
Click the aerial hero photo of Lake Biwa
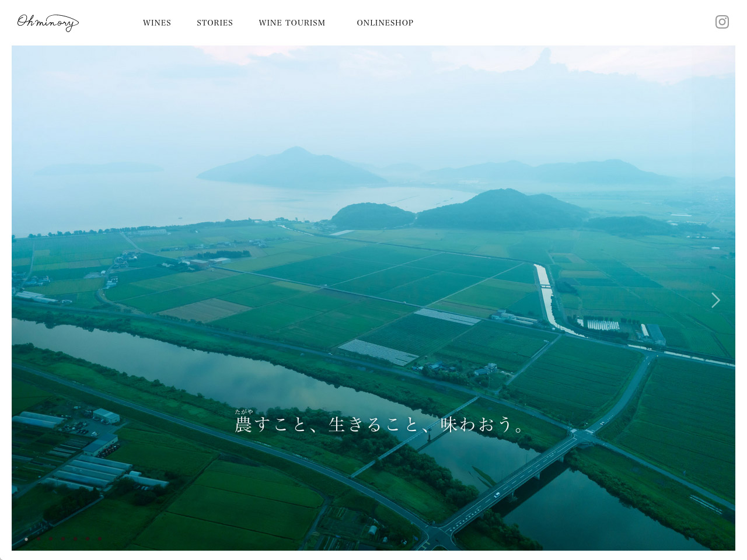click(373, 233)
